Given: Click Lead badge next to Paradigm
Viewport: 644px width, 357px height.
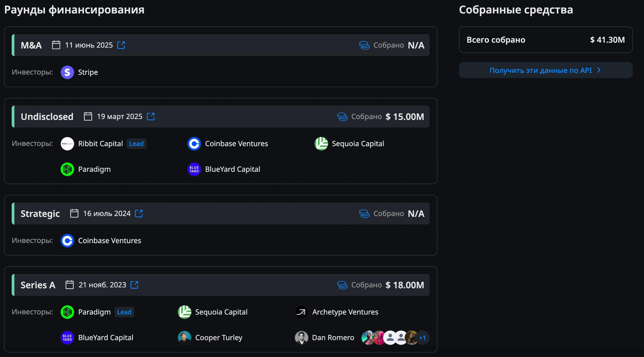Looking at the screenshot, I should point(124,312).
